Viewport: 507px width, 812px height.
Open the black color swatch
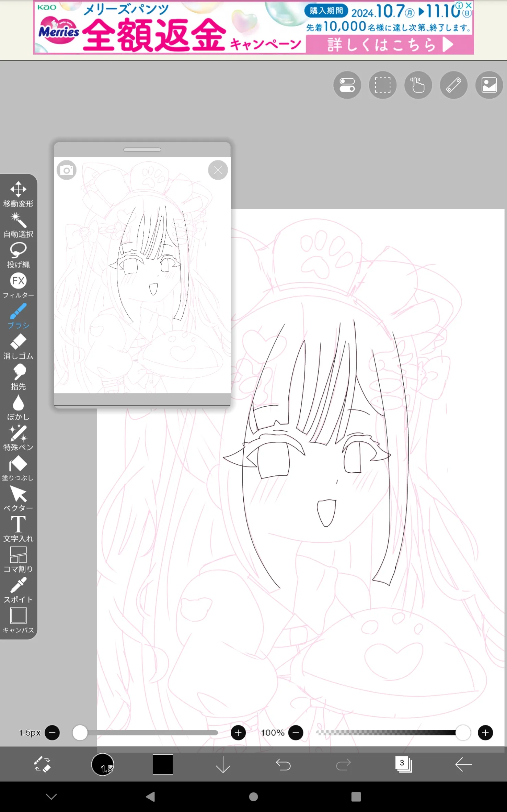coord(163,764)
